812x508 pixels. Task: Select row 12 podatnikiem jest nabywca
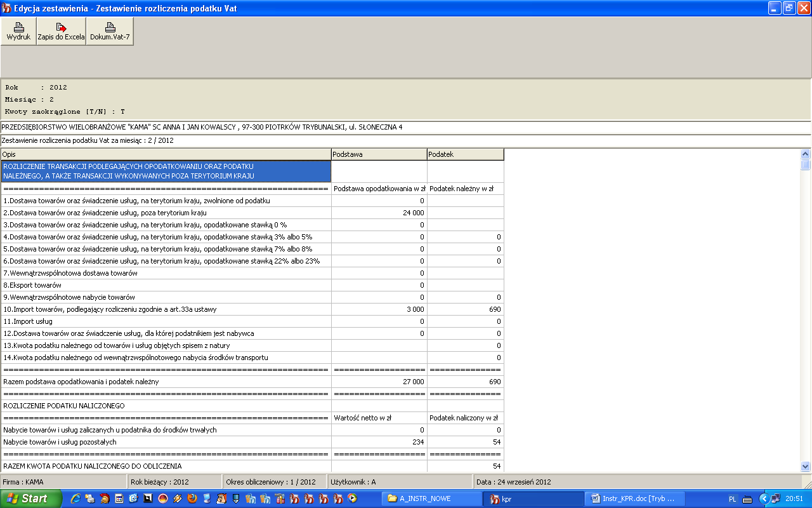(x=166, y=333)
